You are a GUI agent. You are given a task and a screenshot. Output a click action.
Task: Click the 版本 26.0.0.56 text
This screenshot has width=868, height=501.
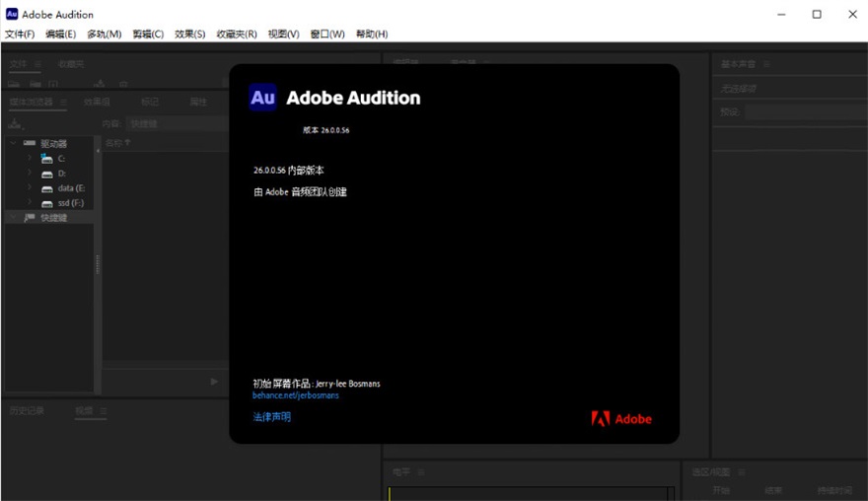tap(326, 130)
